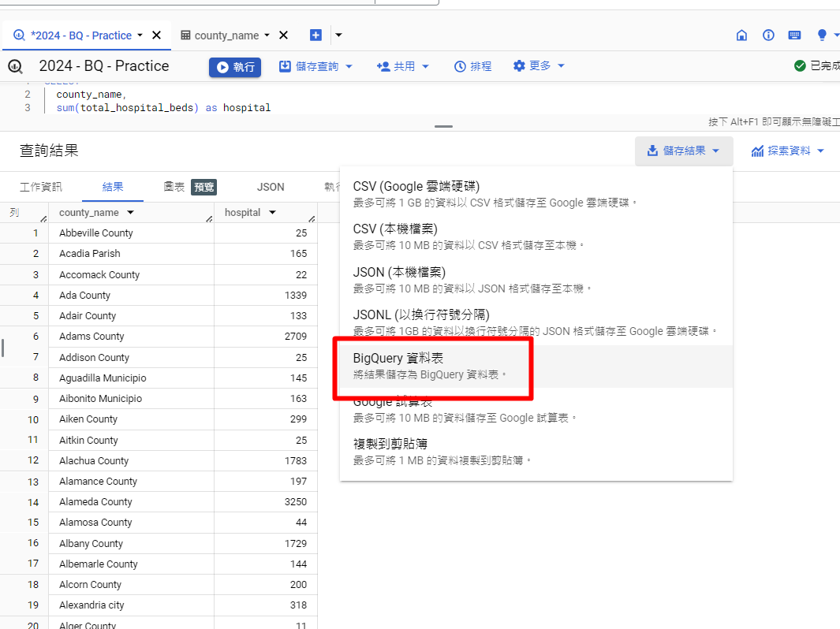
Task: Close the 2024 - BQ - Practice tab
Action: 156,35
